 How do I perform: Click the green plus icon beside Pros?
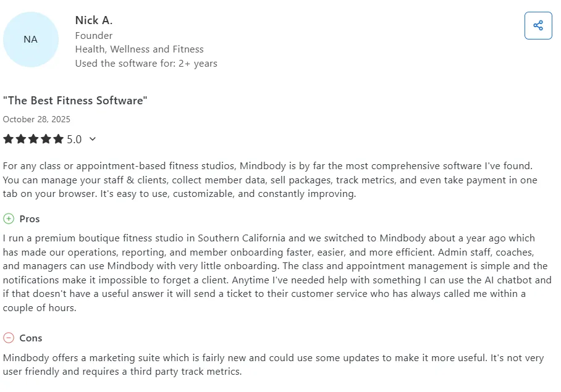click(8, 219)
